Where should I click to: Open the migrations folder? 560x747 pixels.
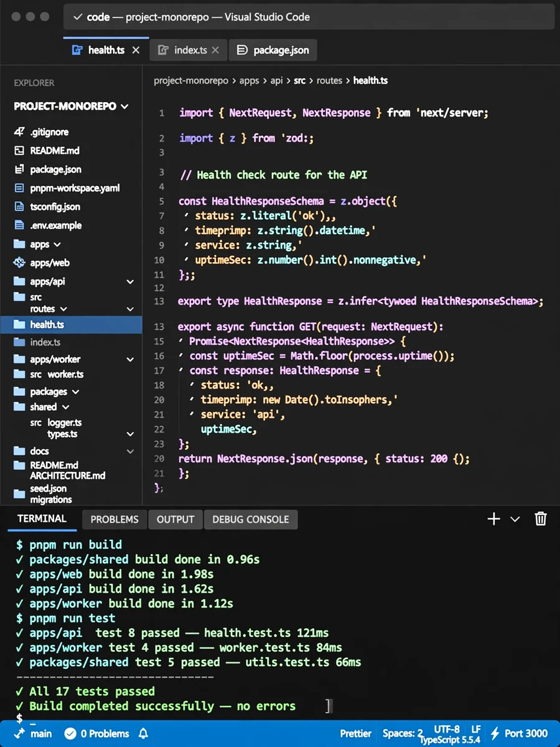point(51,499)
